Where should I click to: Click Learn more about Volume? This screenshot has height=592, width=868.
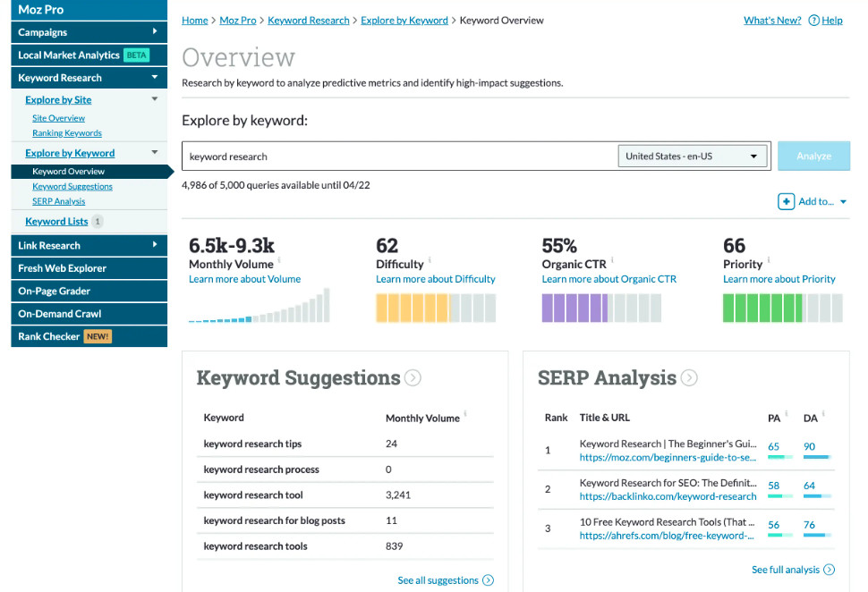click(x=244, y=279)
